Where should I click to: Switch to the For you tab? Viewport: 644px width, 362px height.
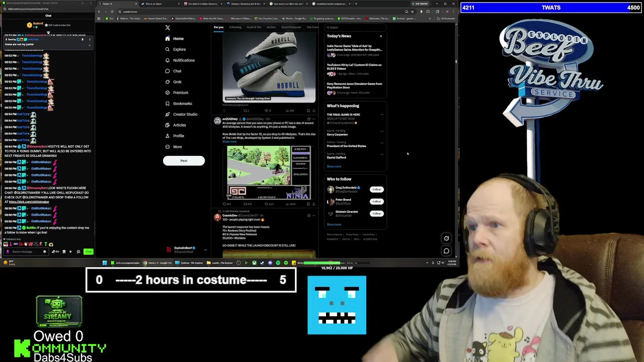218,27
